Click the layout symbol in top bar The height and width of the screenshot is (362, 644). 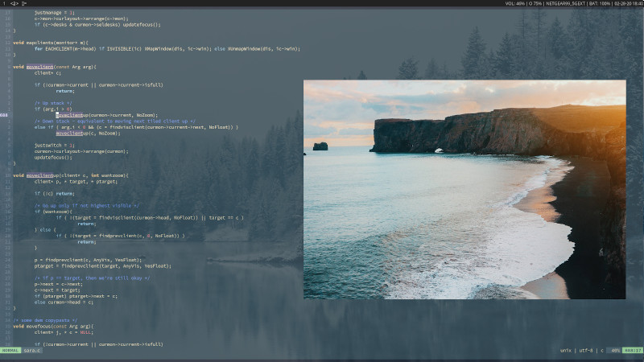pyautogui.click(x=24, y=3)
